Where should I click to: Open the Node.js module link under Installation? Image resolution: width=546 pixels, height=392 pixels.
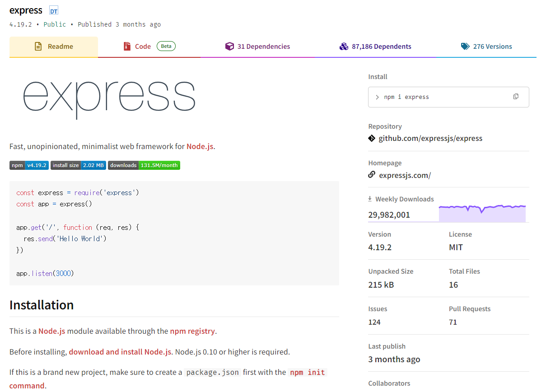(52, 331)
